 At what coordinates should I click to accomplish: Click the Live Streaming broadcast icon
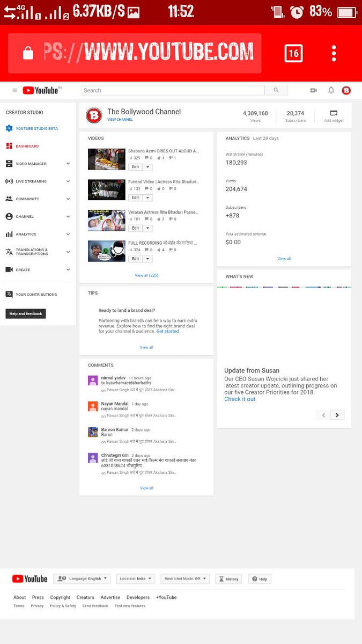coord(9,181)
